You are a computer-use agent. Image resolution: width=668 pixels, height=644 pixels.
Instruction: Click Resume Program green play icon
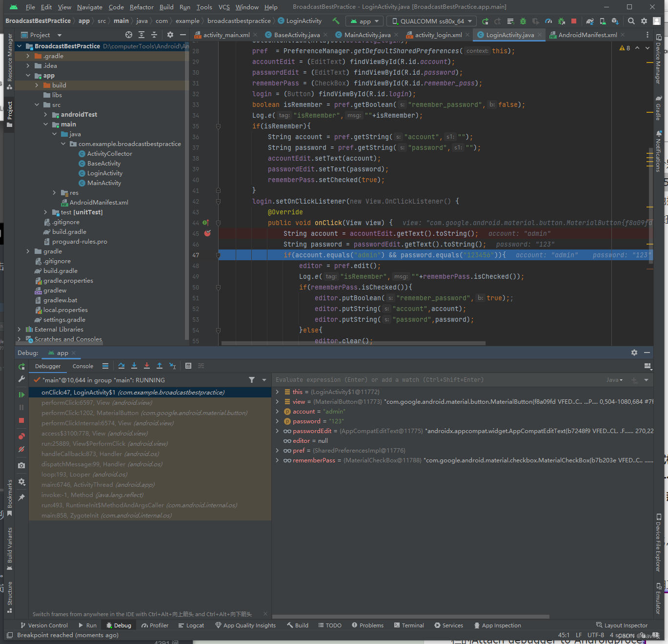pyautogui.click(x=21, y=395)
